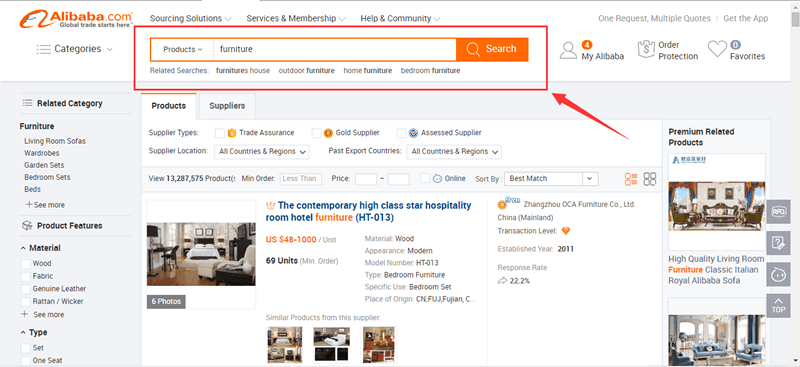Click Related Category list icon
The image size is (800, 367).
tap(27, 103)
